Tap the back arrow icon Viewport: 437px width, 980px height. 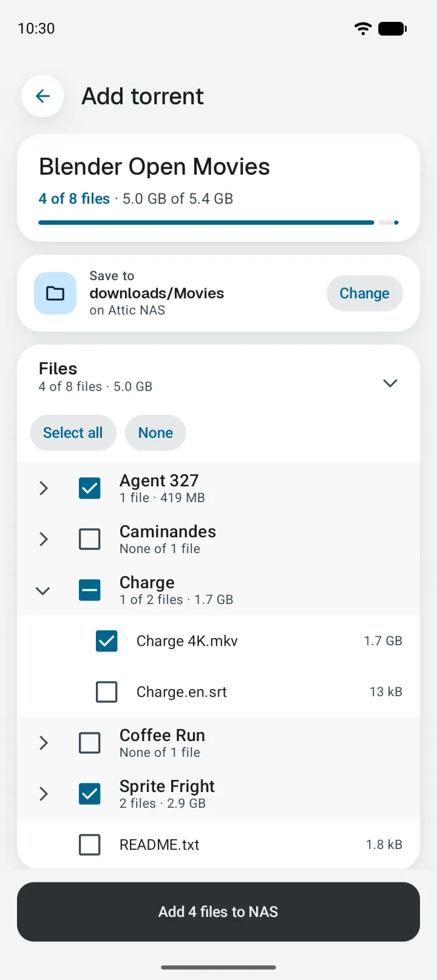pyautogui.click(x=42, y=96)
